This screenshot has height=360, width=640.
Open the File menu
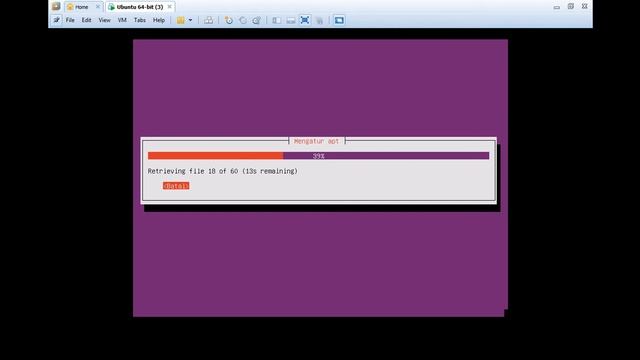tap(70, 20)
